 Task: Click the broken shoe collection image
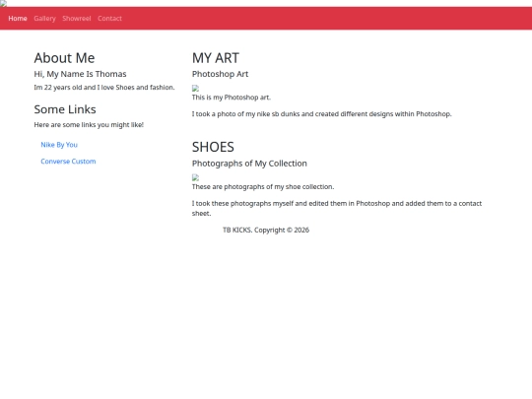click(x=195, y=177)
